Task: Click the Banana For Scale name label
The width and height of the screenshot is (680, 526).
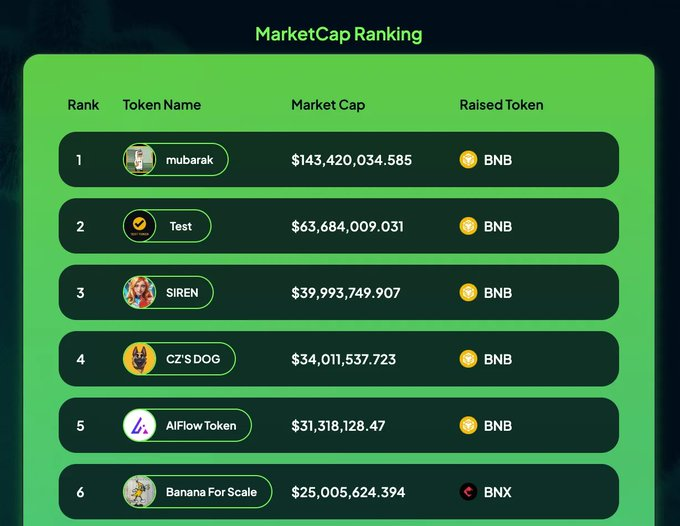Action: (211, 492)
